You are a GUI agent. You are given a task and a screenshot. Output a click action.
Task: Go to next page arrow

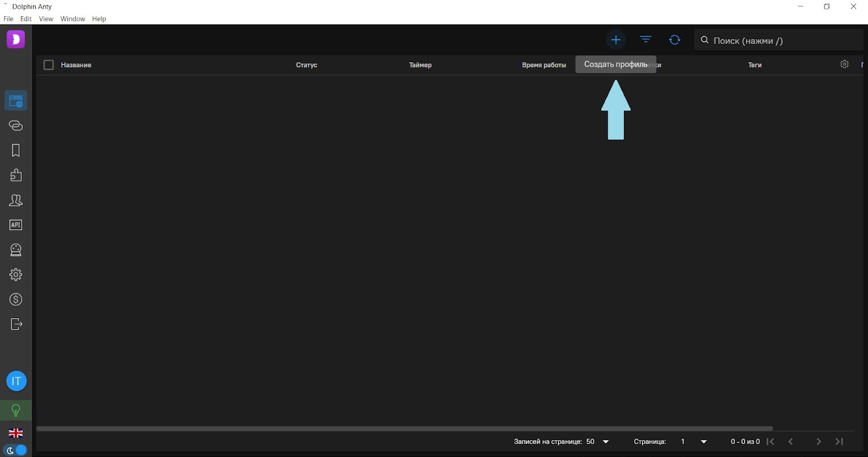coord(819,442)
